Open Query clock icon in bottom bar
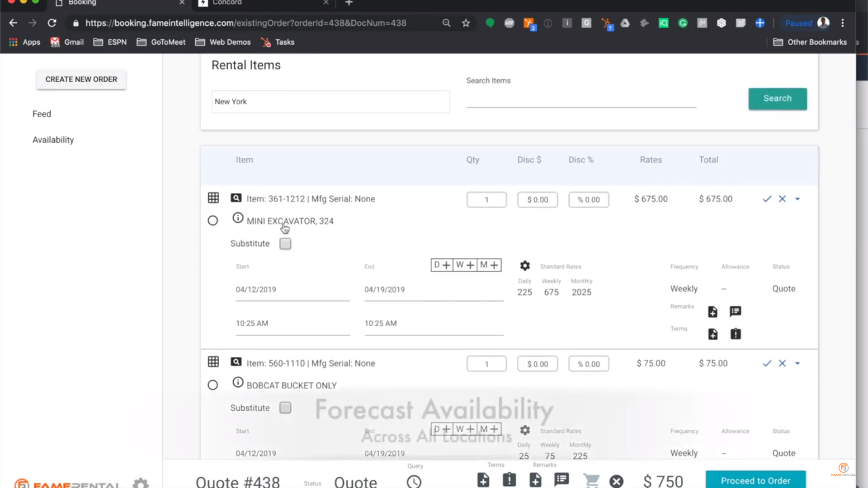Viewport: 868px width, 488px height. [414, 482]
